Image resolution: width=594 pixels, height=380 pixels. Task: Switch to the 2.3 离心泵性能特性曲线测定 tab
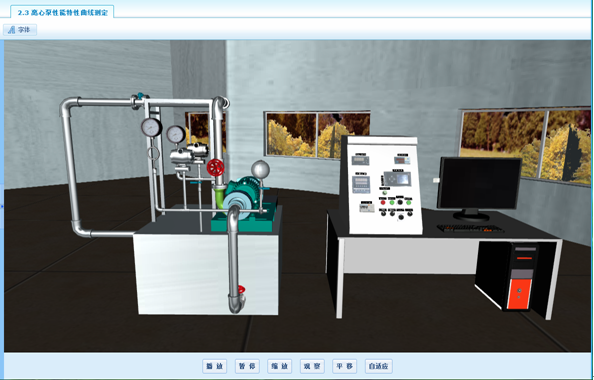click(63, 12)
